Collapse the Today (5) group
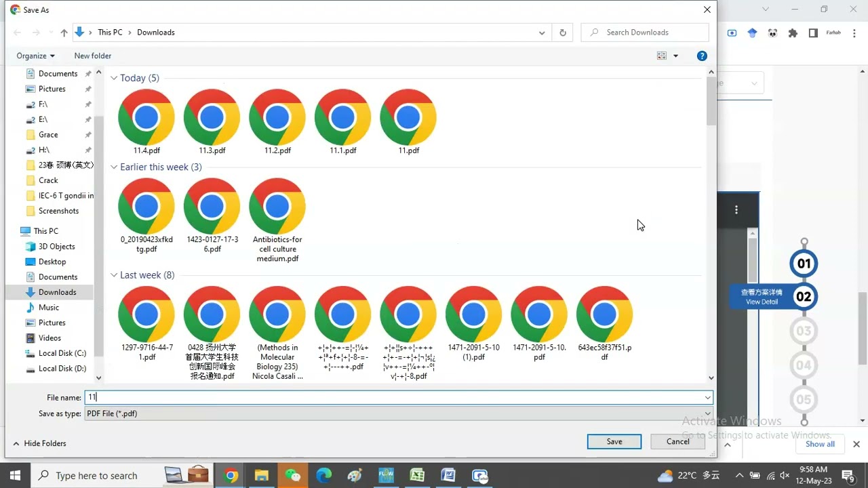Viewport: 868px width, 488px height. click(114, 78)
